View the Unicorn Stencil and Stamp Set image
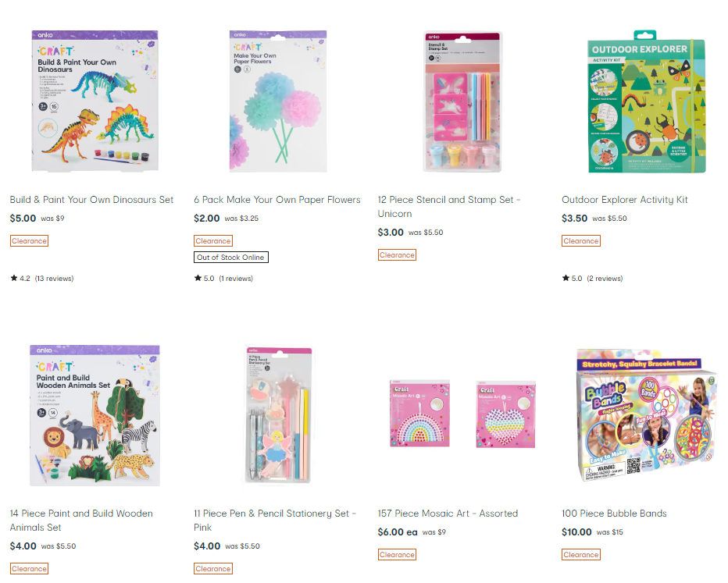728x583 pixels. click(462, 101)
